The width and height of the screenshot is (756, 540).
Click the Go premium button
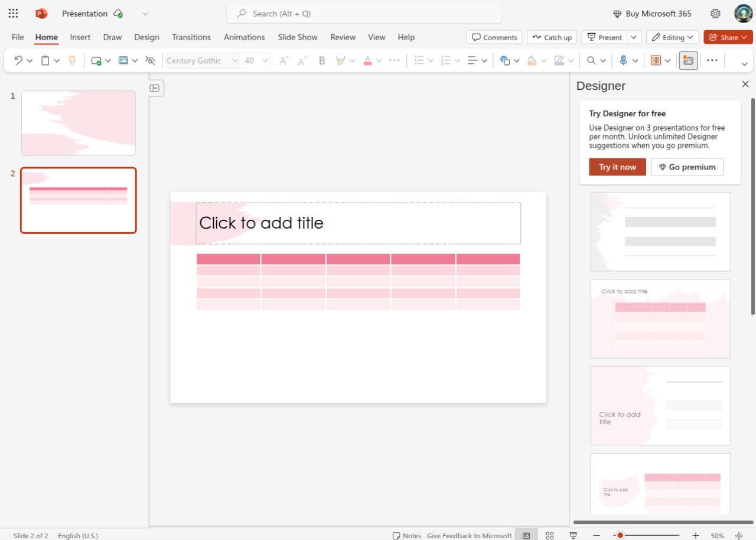tap(687, 167)
